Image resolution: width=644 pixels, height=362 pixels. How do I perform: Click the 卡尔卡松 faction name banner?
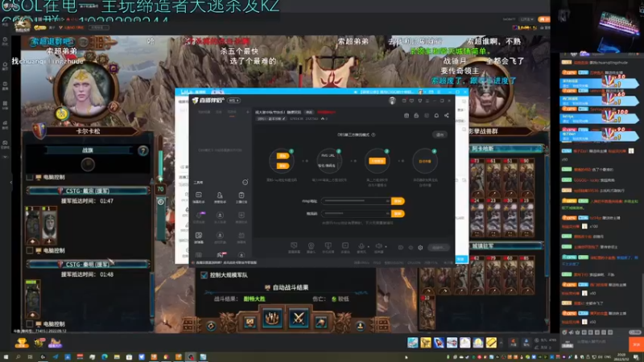coord(88,131)
